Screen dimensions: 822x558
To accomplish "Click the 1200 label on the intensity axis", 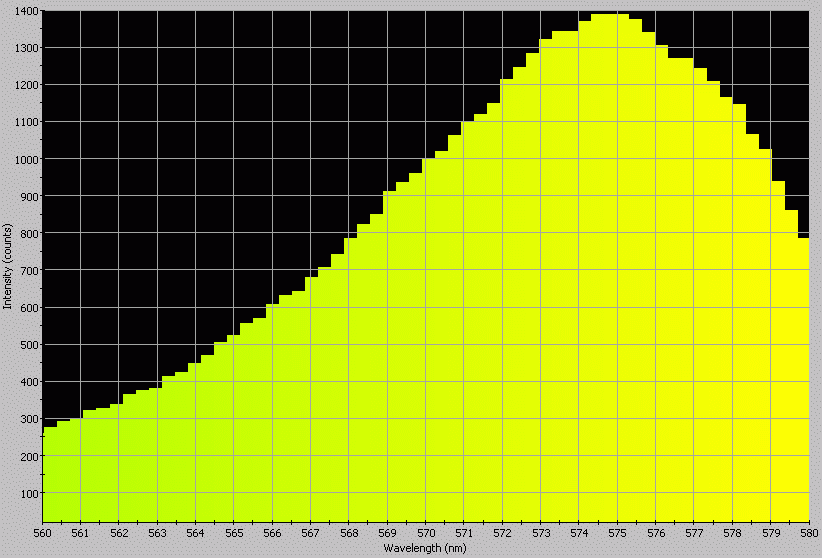I will point(27,85).
